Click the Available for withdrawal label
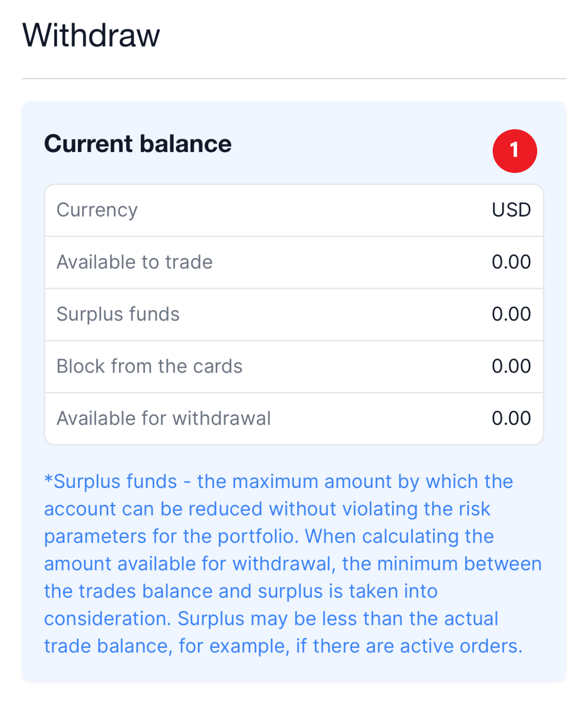Viewport: 588px width, 705px height. [x=163, y=418]
